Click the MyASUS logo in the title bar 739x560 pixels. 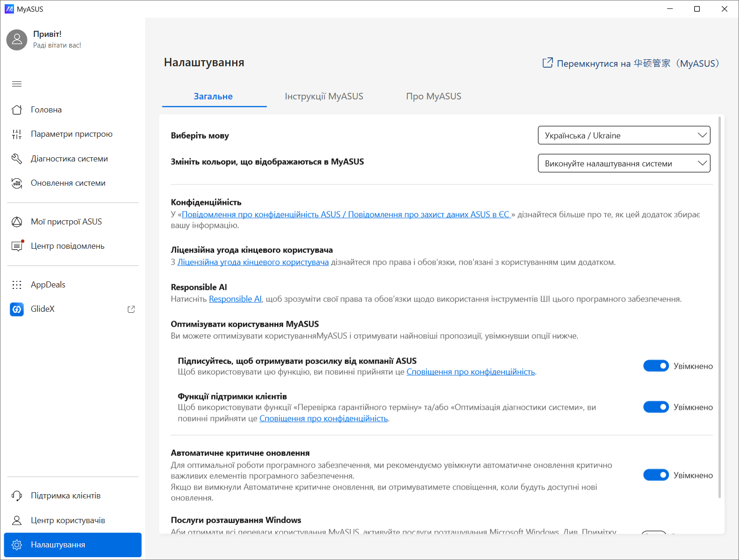[x=9, y=9]
